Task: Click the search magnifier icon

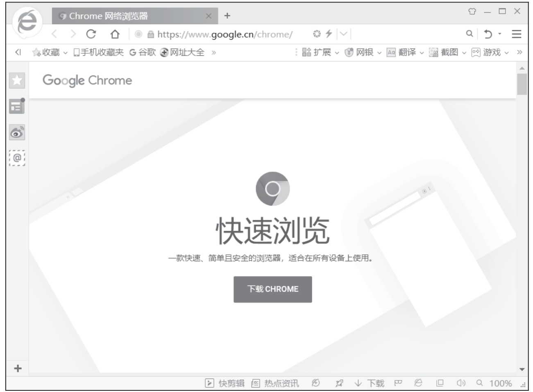Action: [469, 34]
